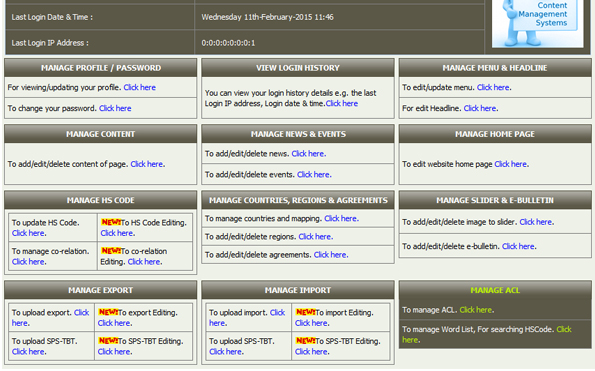This screenshot has height=371, width=595.
Task: Open the add image to slider link
Action: [536, 222]
